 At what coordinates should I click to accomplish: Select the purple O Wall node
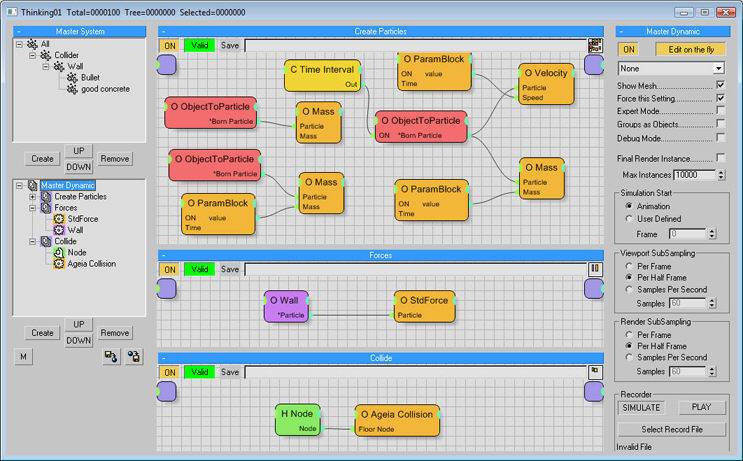[x=287, y=307]
